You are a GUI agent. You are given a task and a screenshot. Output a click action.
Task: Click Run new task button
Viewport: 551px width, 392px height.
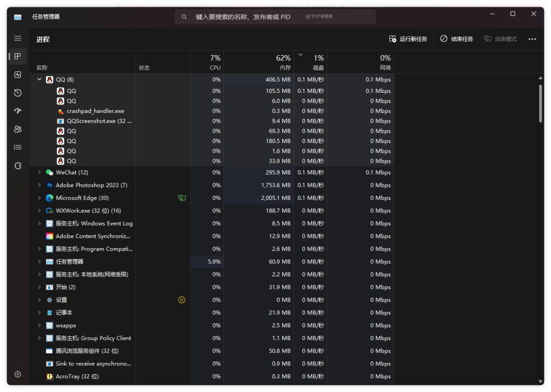pyautogui.click(x=408, y=39)
